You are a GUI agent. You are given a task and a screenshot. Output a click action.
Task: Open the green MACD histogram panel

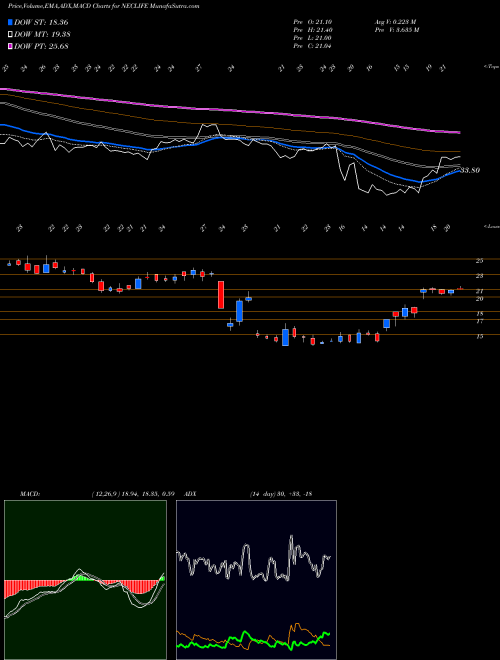(x=85, y=580)
